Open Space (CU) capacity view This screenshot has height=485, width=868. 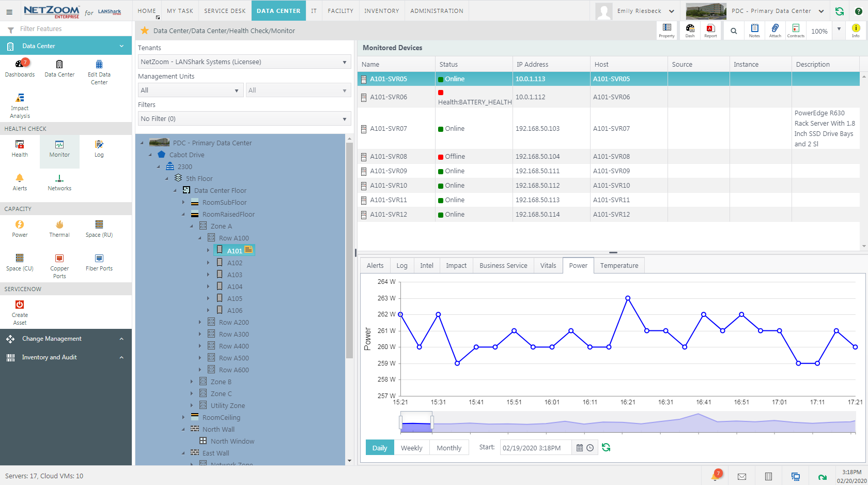pyautogui.click(x=20, y=262)
